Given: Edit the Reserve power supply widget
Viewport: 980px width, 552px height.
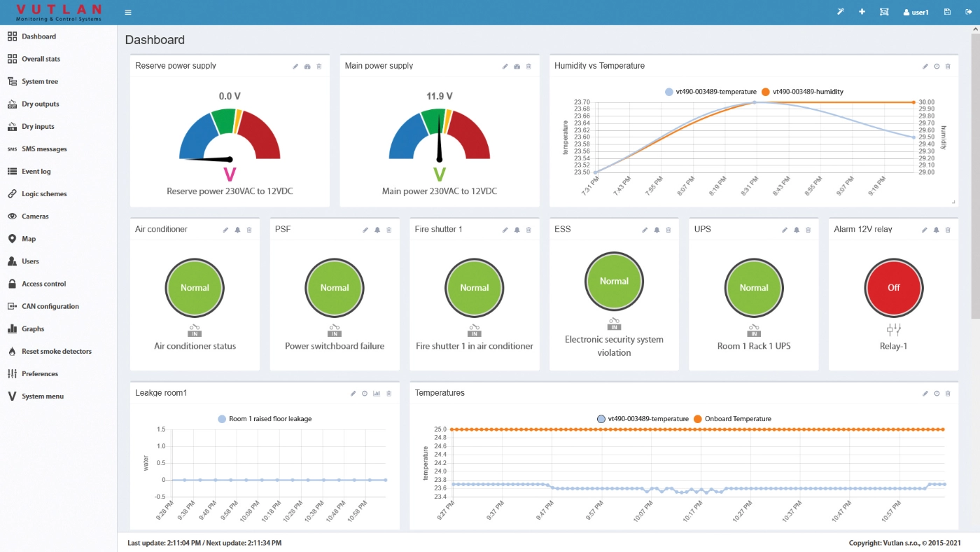Looking at the screenshot, I should (295, 67).
